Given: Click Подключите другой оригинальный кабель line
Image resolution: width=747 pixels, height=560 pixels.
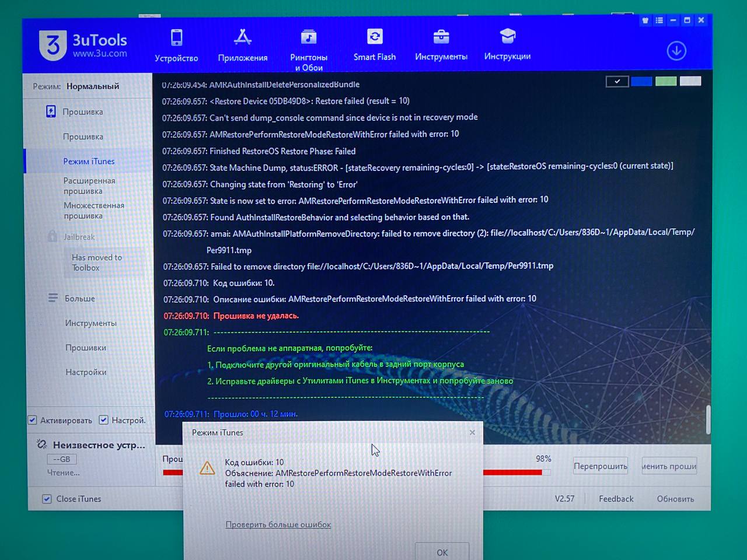Looking at the screenshot, I should [x=336, y=364].
